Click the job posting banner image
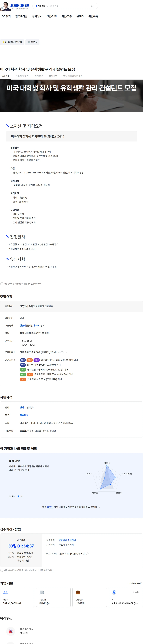The image size is (143, 644). pos(71,95)
